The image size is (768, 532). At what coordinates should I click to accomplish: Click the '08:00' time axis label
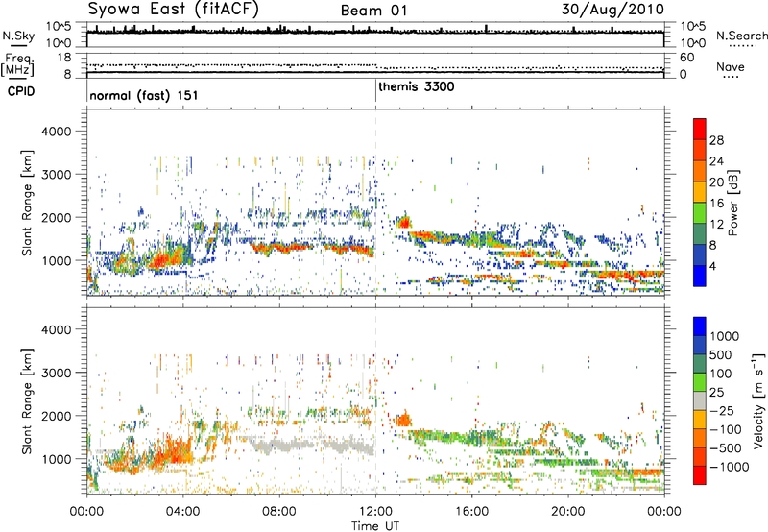coord(279,512)
